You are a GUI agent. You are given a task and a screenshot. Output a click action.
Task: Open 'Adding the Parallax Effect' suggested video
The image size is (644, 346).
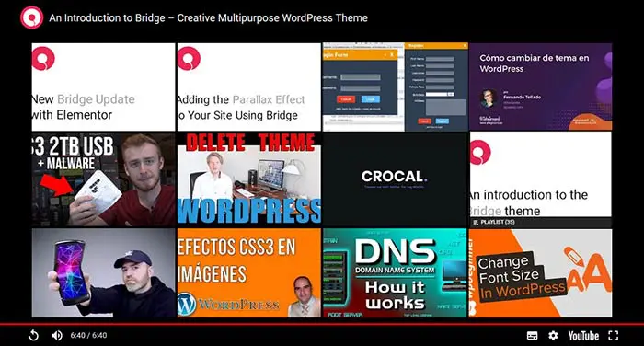tap(249, 86)
